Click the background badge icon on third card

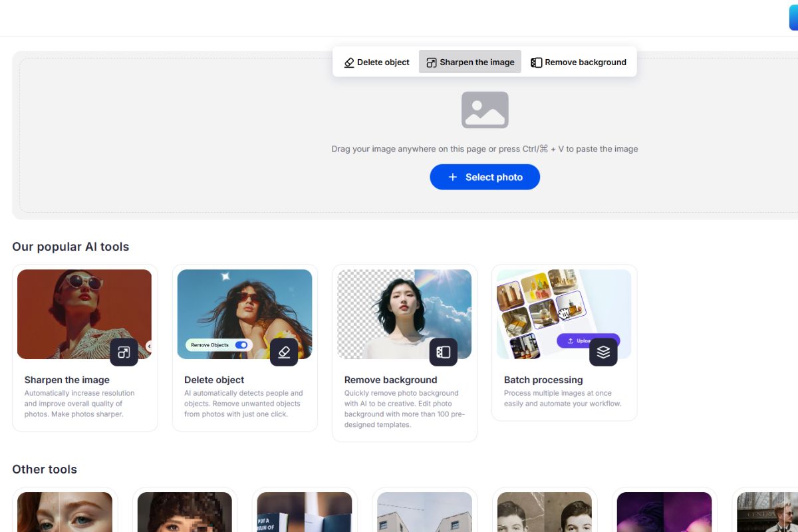(444, 352)
